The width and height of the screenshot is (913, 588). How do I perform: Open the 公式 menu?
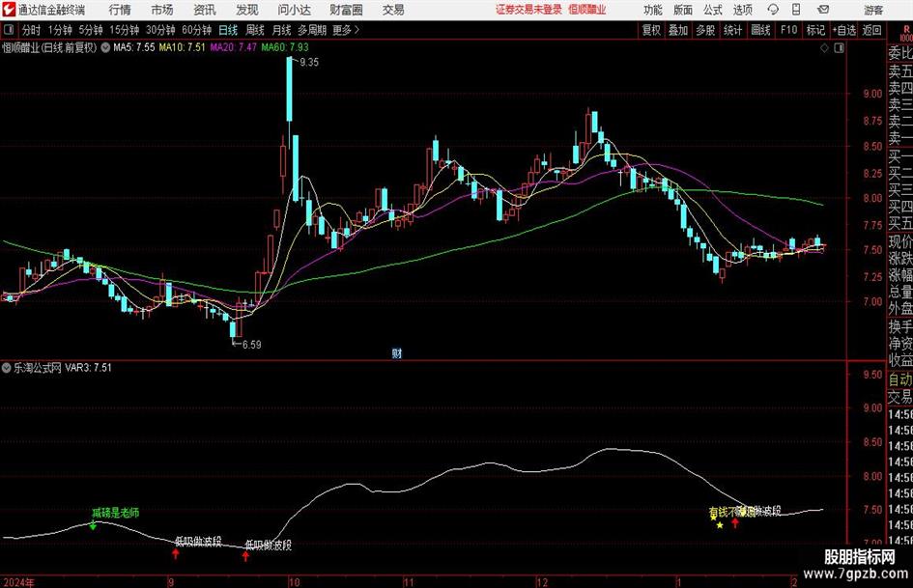click(713, 10)
